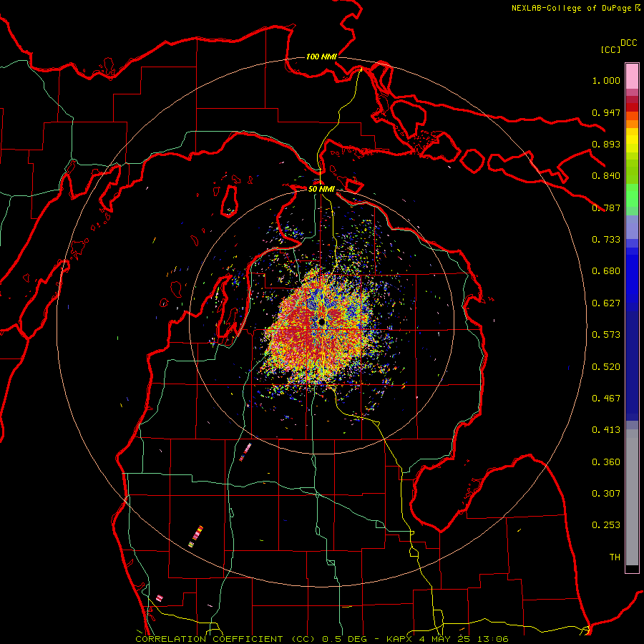The image size is (644, 644).
Task: Select the 0.627 scale value
Action: pyautogui.click(x=606, y=303)
